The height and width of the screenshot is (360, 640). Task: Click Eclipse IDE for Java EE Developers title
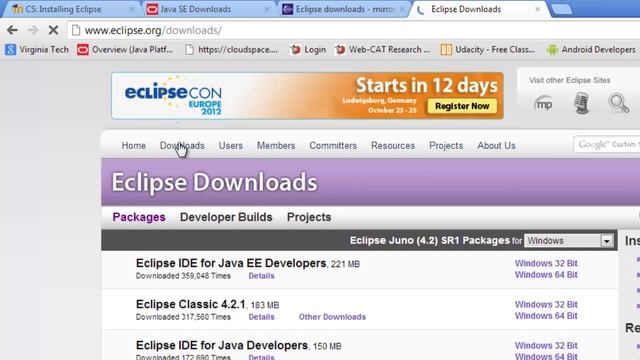point(231,263)
